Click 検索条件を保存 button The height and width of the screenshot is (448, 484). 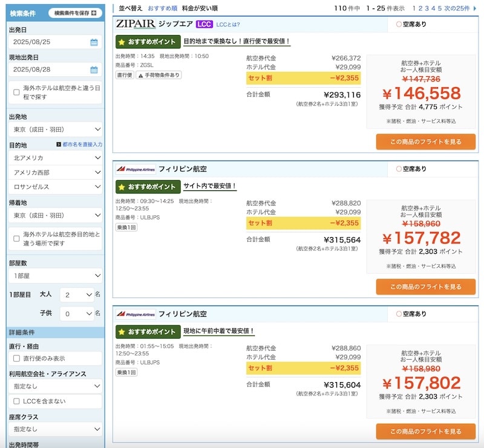click(x=75, y=13)
